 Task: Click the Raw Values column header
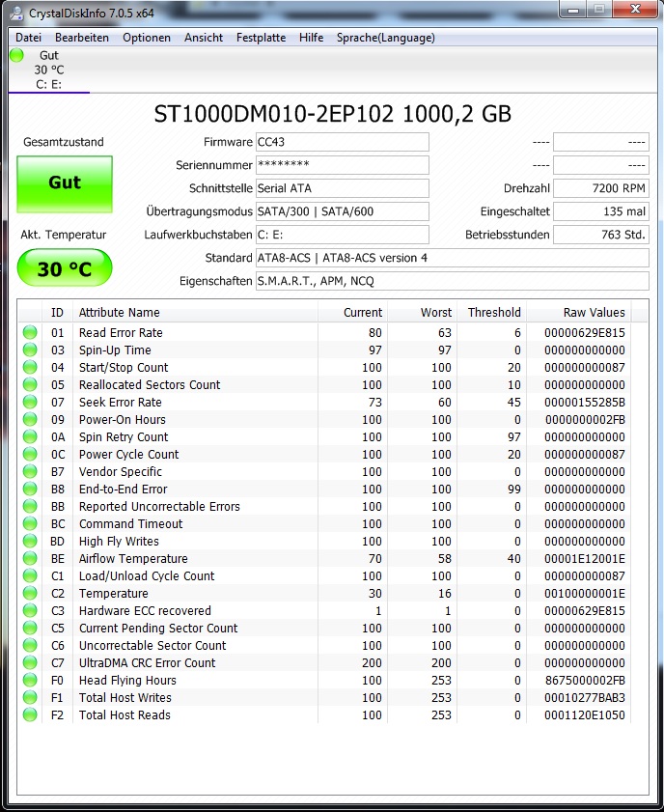click(x=579, y=312)
